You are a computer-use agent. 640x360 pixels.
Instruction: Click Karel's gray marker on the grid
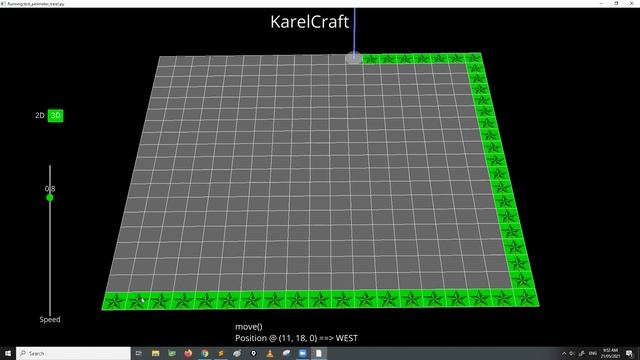click(353, 58)
